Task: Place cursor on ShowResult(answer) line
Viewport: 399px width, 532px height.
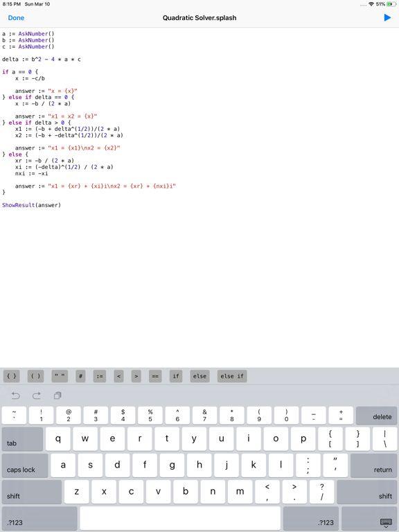Action: tap(32, 205)
